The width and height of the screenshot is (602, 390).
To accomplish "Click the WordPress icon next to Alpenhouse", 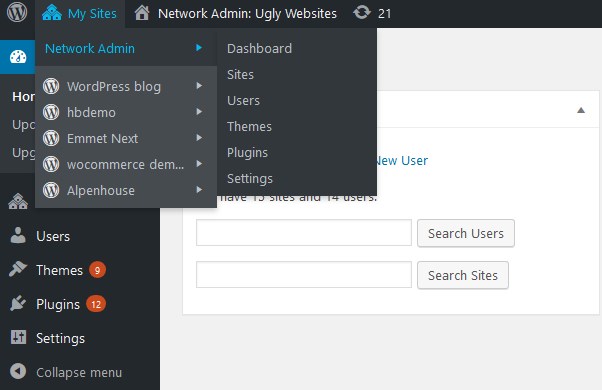I will click(51, 190).
